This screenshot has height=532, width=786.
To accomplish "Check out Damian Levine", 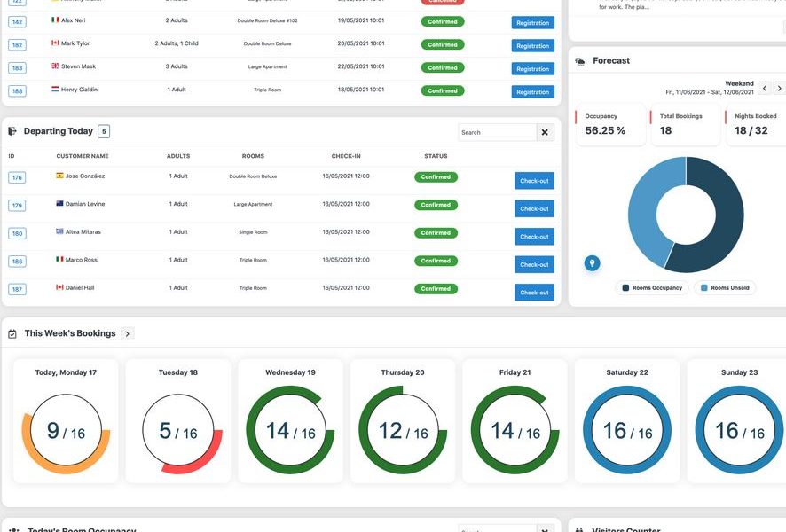I will tap(534, 209).
